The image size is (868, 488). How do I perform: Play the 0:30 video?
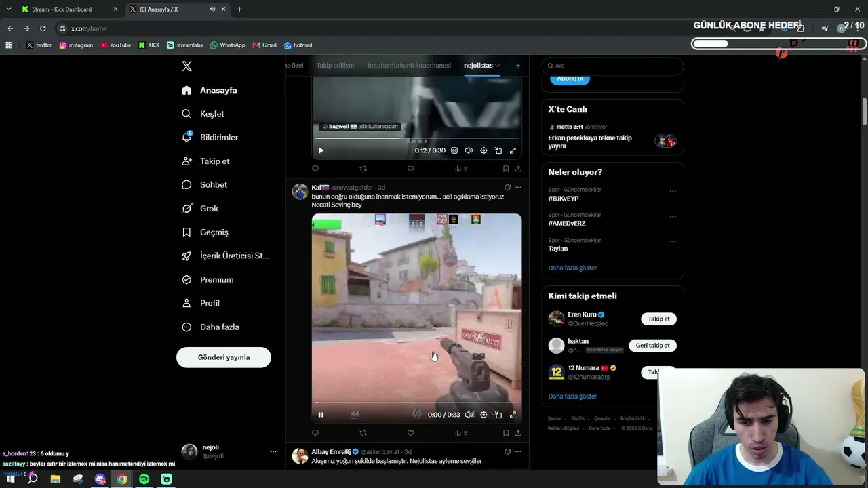point(321,150)
